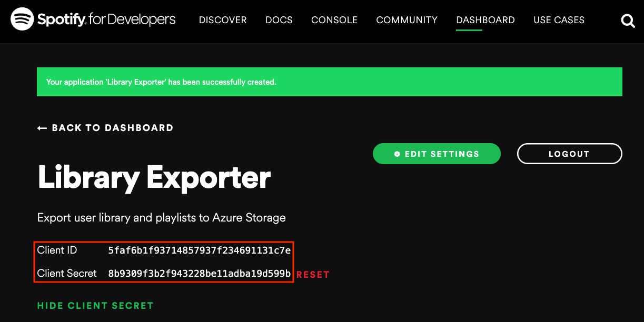The image size is (644, 322).
Task: Click the green success notification banner
Action: tap(330, 82)
